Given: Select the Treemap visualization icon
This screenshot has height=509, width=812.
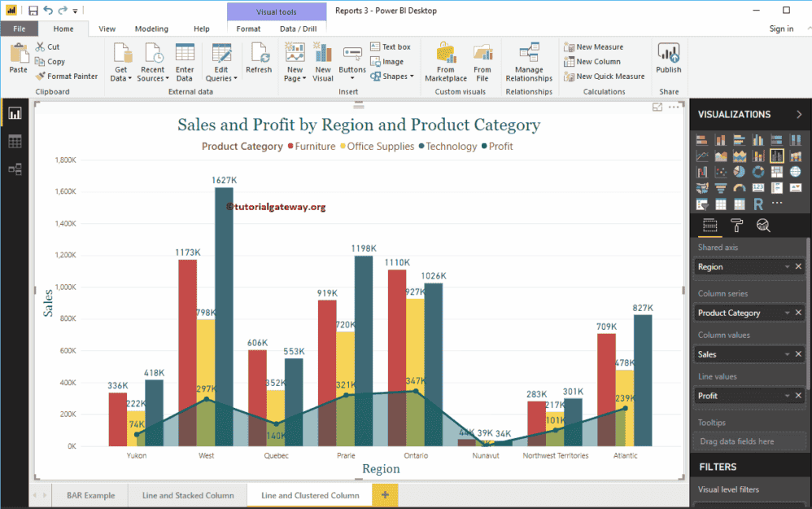Looking at the screenshot, I should tap(777, 171).
